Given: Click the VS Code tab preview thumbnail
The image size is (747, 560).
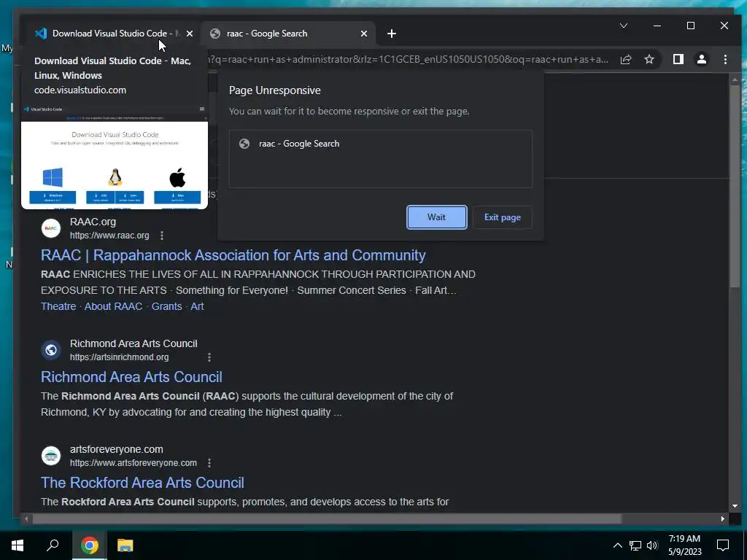Looking at the screenshot, I should click(x=115, y=157).
